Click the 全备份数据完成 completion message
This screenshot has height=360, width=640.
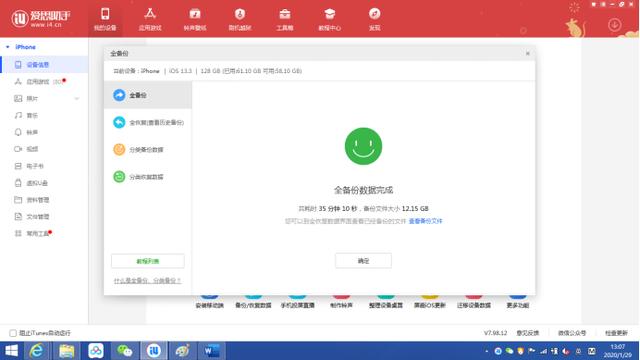pos(363,190)
